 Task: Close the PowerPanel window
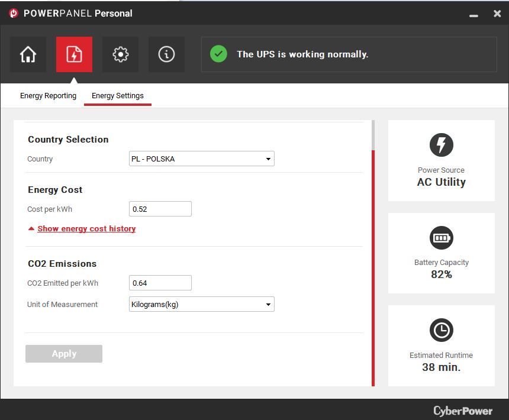[497, 13]
